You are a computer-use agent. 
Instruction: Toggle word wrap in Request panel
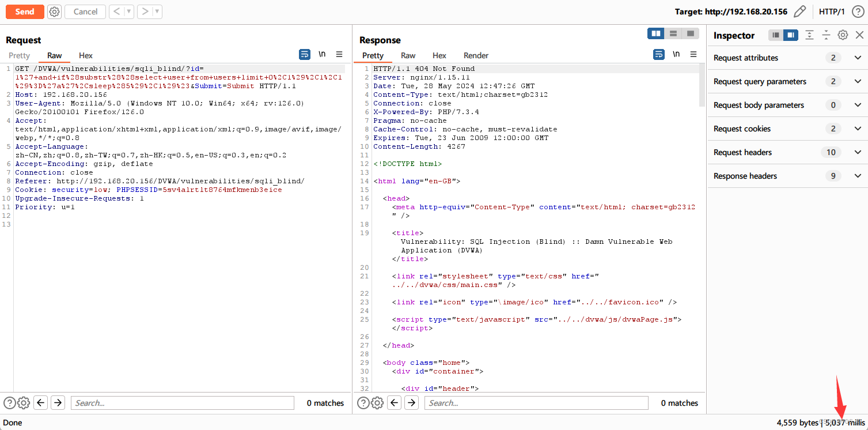click(305, 54)
